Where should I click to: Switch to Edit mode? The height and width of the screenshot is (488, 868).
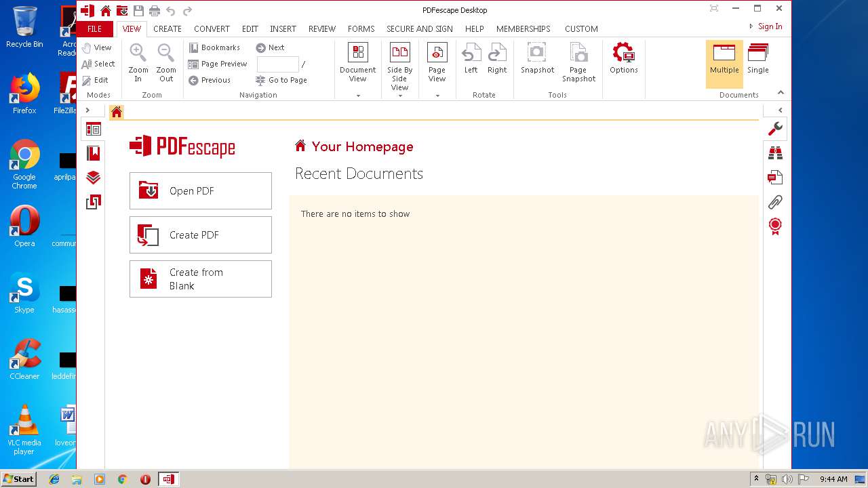click(x=95, y=80)
